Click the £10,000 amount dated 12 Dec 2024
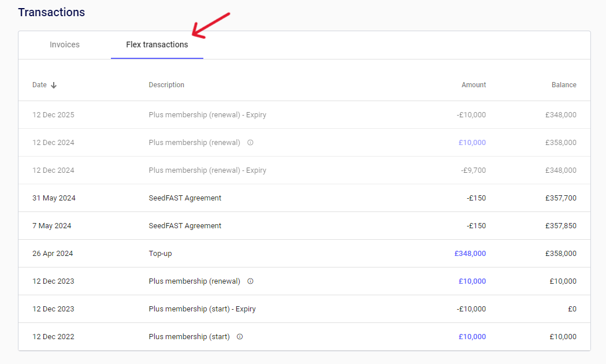The image size is (606, 364). [472, 143]
